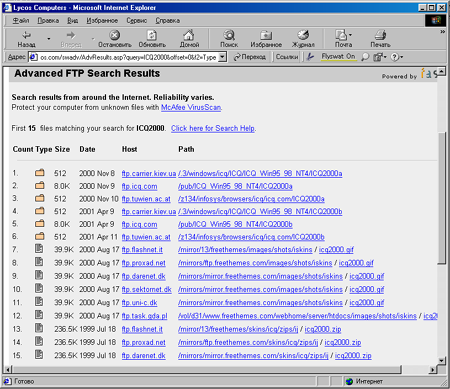The image size is (450, 389).
Task: Click the Flyswat logo icon before Flyswat On
Action: [310, 57]
